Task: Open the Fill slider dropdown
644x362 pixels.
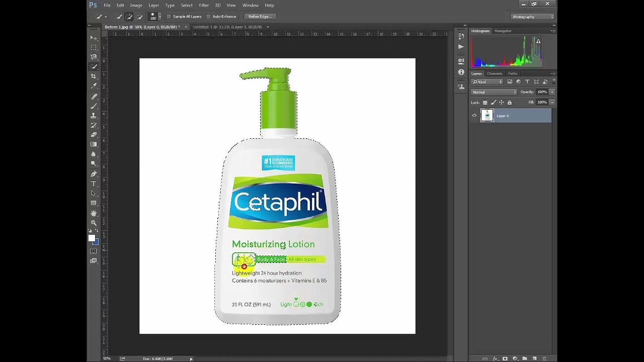Action: coord(552,102)
